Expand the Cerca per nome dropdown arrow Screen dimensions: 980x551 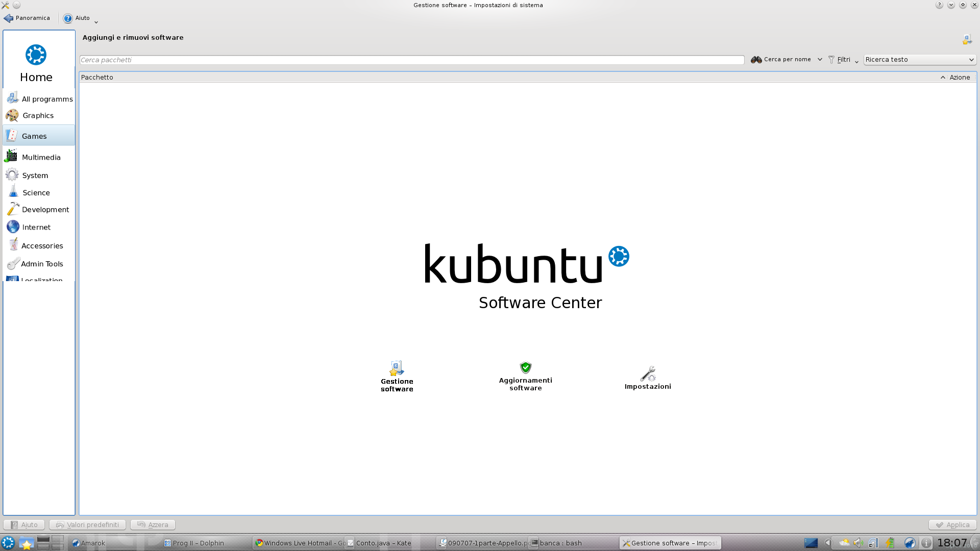click(820, 60)
